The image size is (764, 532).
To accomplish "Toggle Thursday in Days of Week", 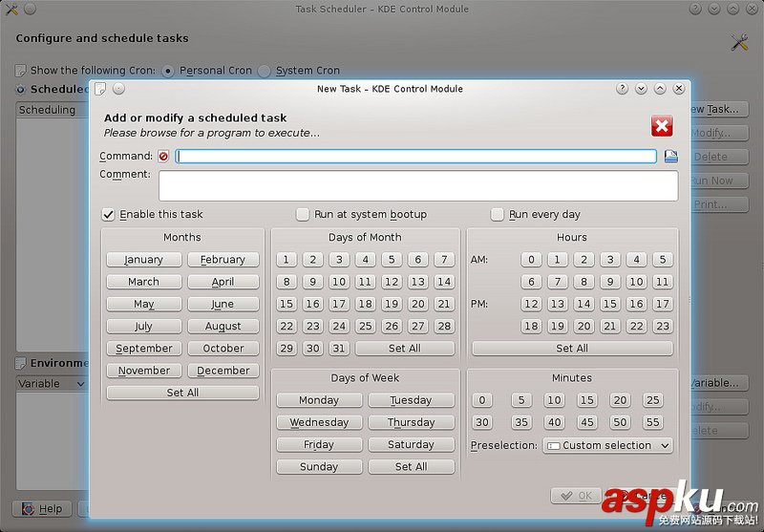I will click(412, 422).
